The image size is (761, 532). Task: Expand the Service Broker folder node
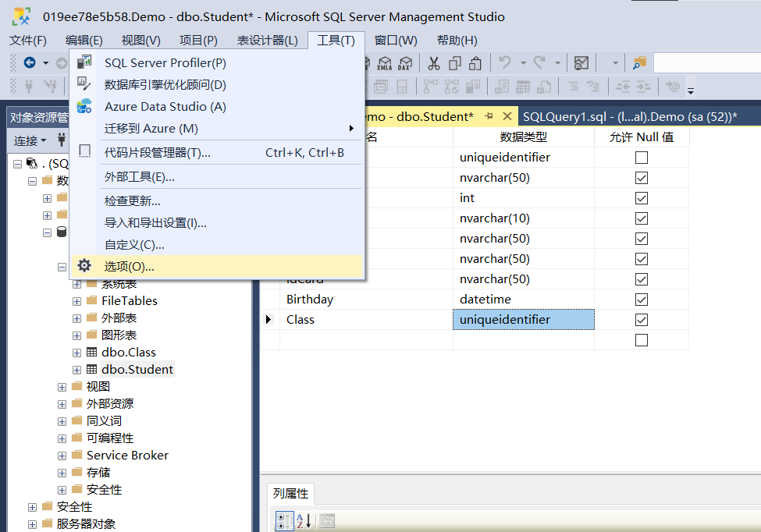tap(62, 456)
